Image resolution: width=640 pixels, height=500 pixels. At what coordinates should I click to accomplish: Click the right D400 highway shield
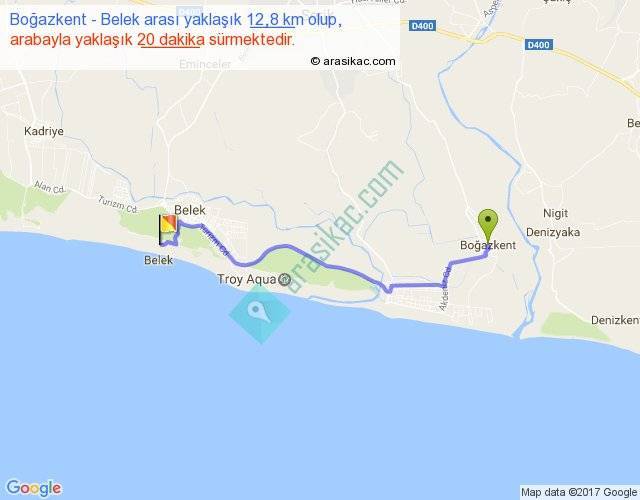click(x=538, y=44)
